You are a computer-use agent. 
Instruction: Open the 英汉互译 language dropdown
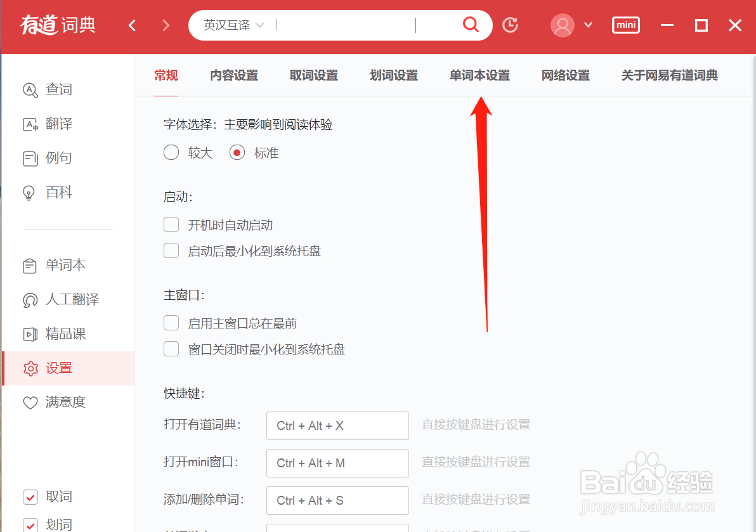233,25
